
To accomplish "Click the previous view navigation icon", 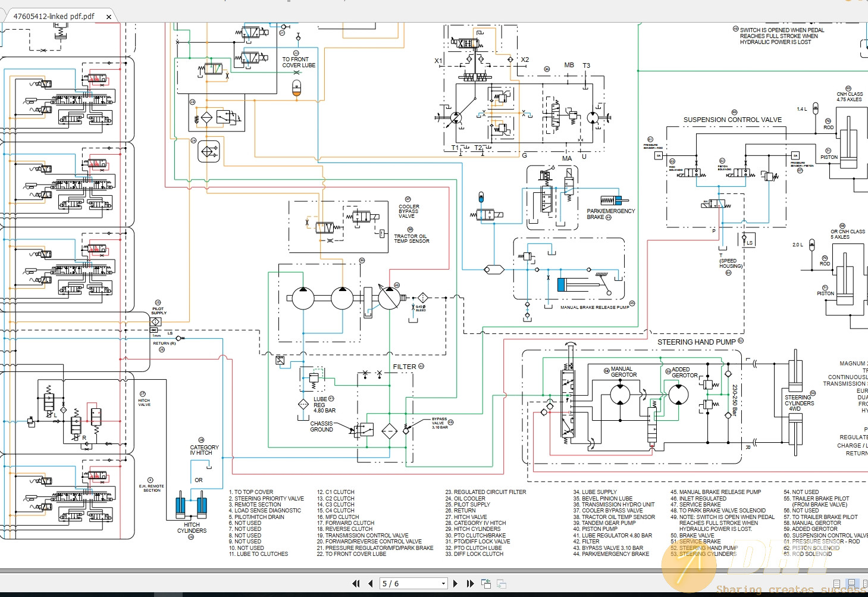I will [486, 584].
